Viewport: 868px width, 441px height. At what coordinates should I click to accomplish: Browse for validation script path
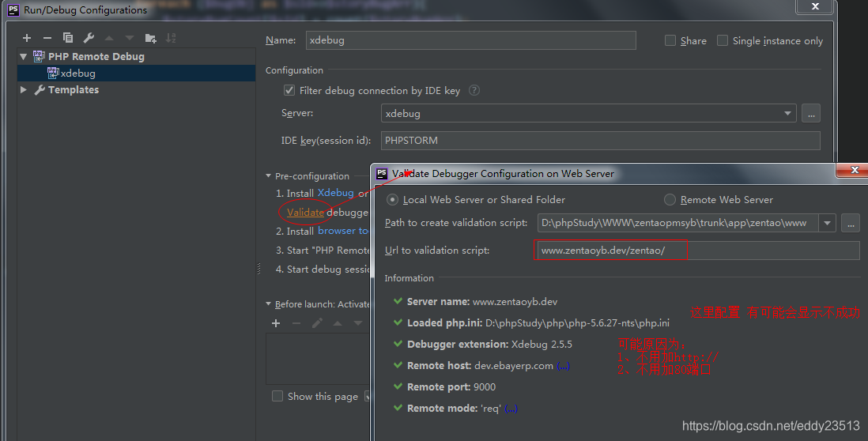pos(851,223)
